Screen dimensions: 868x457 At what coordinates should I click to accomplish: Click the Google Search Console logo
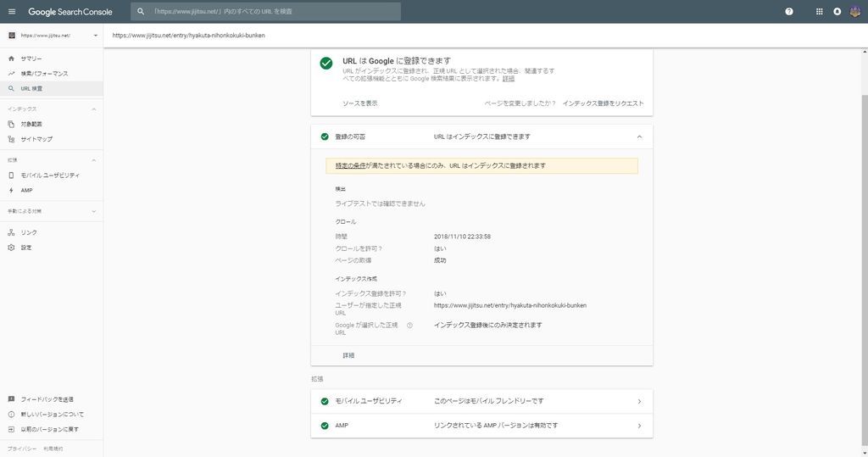(x=70, y=12)
